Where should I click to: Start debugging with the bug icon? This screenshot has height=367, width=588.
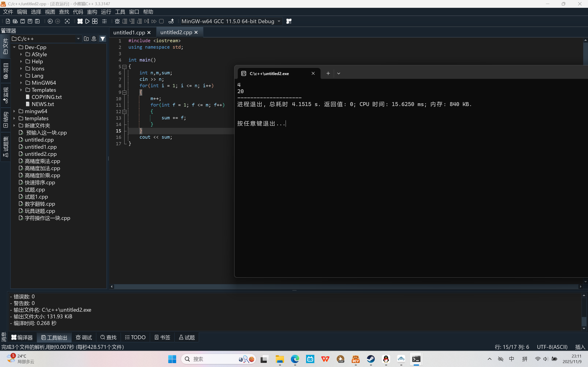pos(117,21)
